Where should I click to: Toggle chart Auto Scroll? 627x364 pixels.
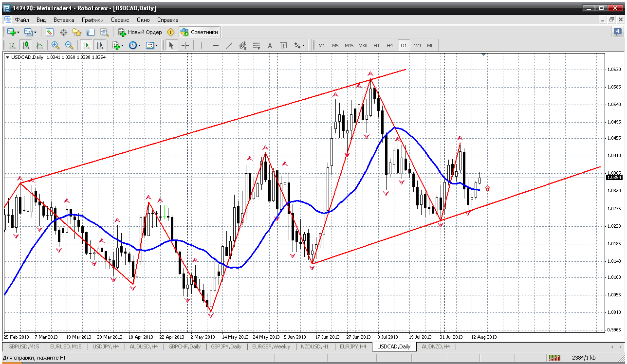coord(86,45)
